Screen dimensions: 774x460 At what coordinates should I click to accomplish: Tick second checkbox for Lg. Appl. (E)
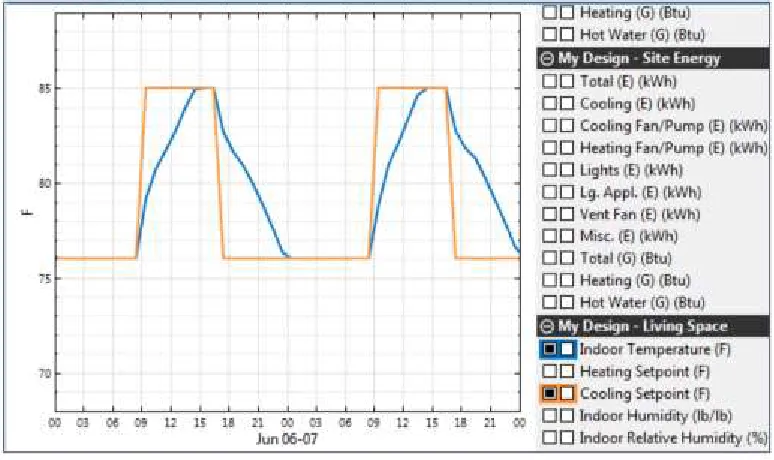pos(567,192)
